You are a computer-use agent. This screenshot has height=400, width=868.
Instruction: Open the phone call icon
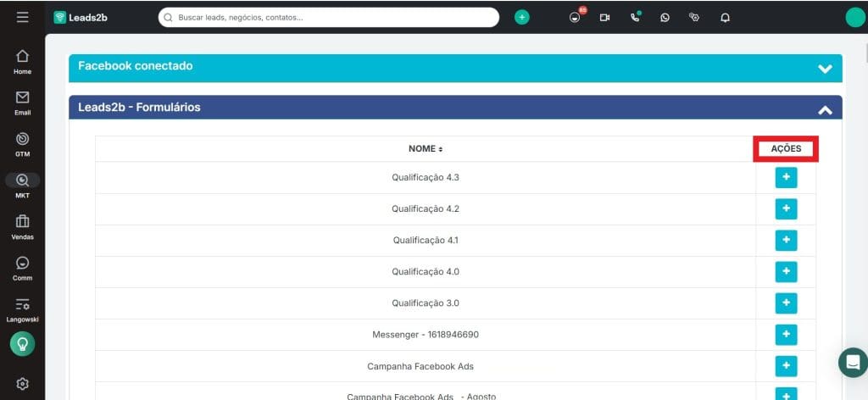tap(635, 17)
